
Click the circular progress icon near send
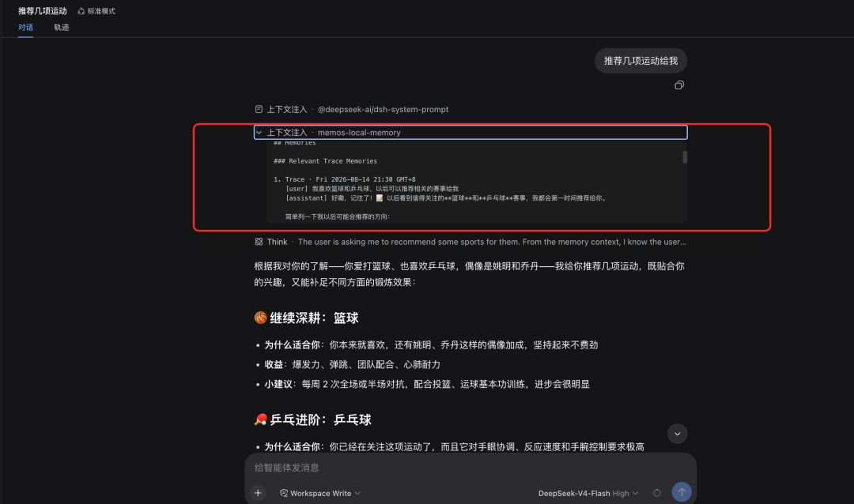(657, 493)
